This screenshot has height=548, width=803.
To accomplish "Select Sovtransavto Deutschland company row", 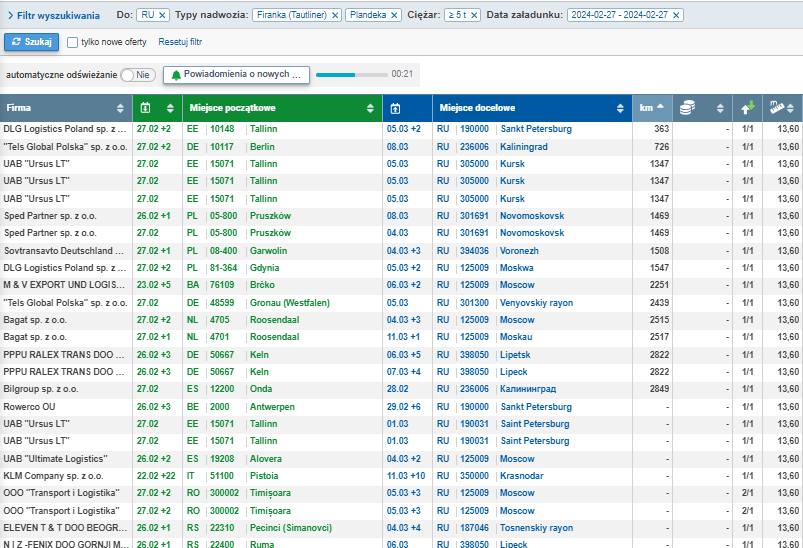I will tap(64, 251).
